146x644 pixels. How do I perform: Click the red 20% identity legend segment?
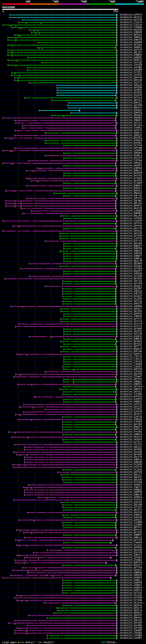[16, 4]
